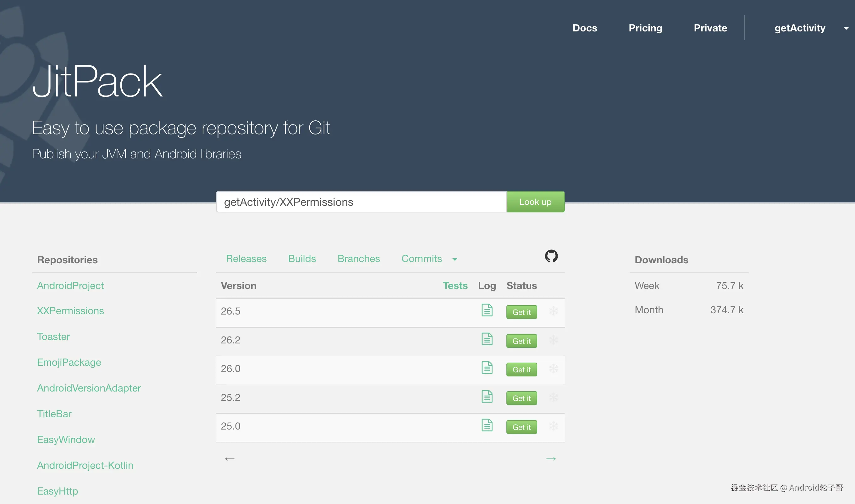Switch to the Branches tab
The width and height of the screenshot is (855, 504).
[358, 259]
